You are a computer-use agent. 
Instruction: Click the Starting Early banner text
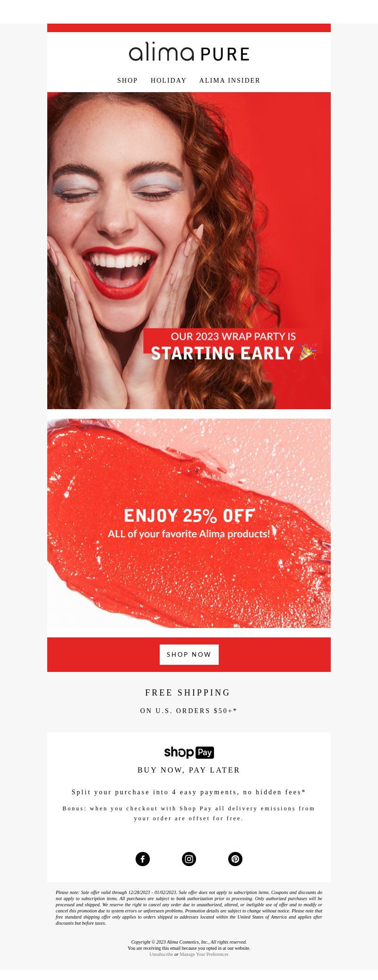coord(223,353)
